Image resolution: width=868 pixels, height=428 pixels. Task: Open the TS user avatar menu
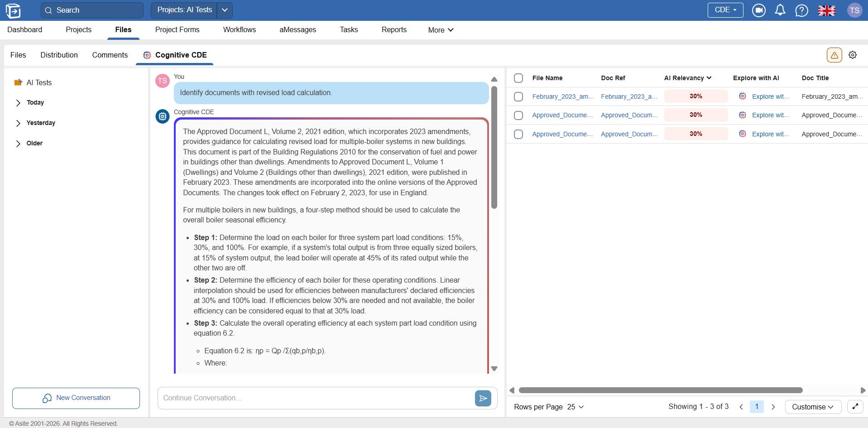(855, 10)
